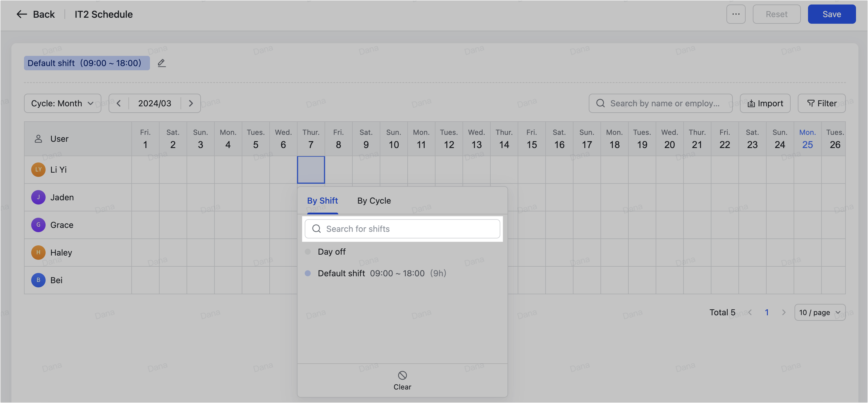Click Bei's blue B avatar
Image resolution: width=868 pixels, height=403 pixels.
coord(38,280)
